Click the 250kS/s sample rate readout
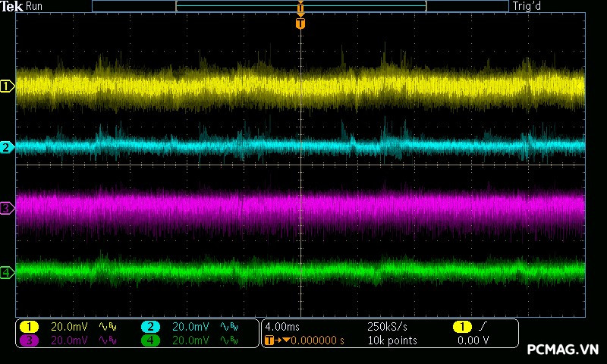The image size is (607, 364). coord(387,327)
